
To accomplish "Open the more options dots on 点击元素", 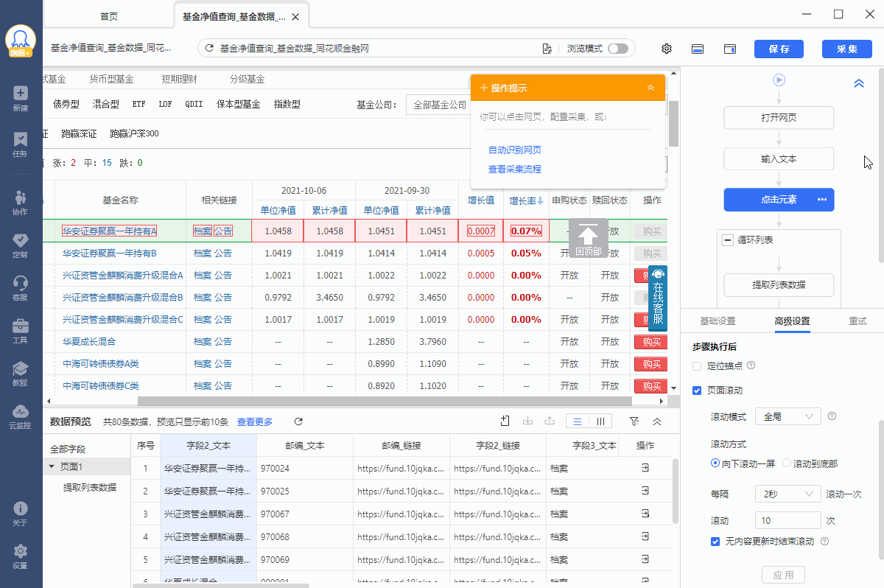I will tap(822, 200).
